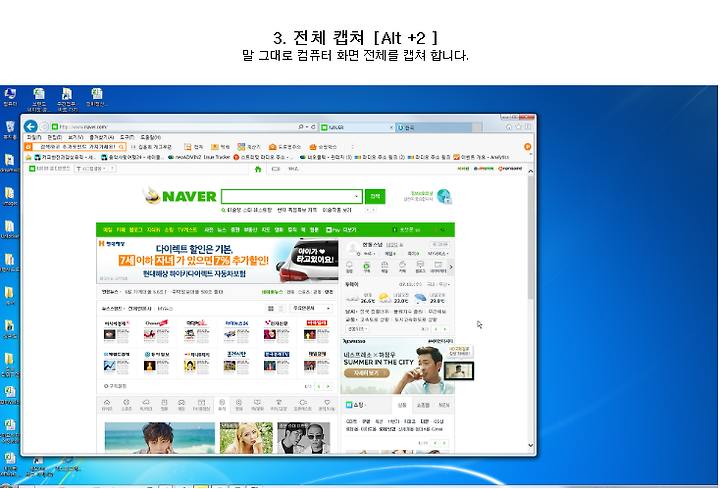Expand the login box icon row right arrow
Viewport: 720px width, 489px height.
451,267
